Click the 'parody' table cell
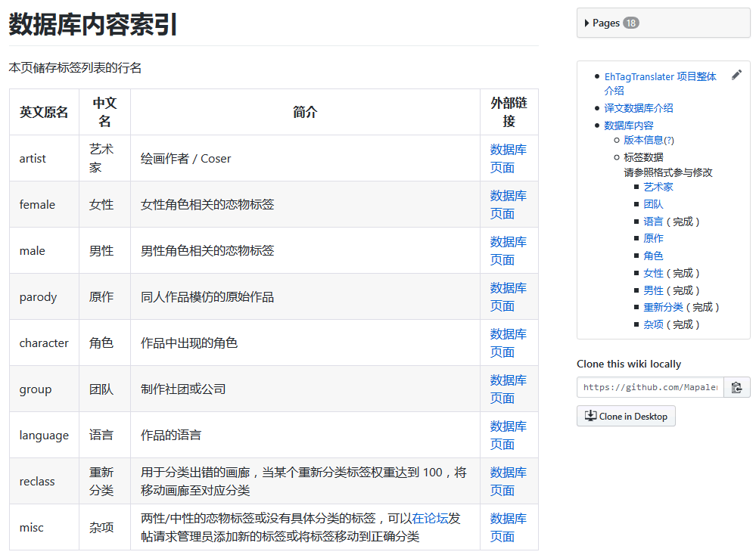 pyautogui.click(x=44, y=296)
